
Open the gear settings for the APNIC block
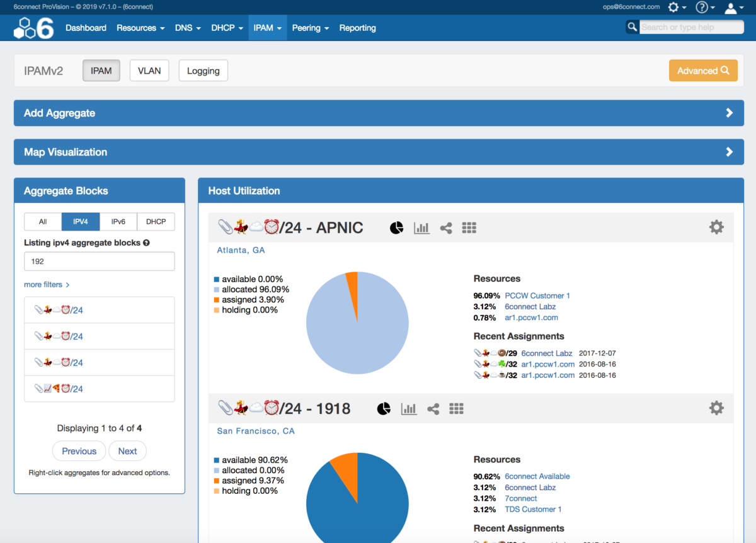tap(716, 227)
